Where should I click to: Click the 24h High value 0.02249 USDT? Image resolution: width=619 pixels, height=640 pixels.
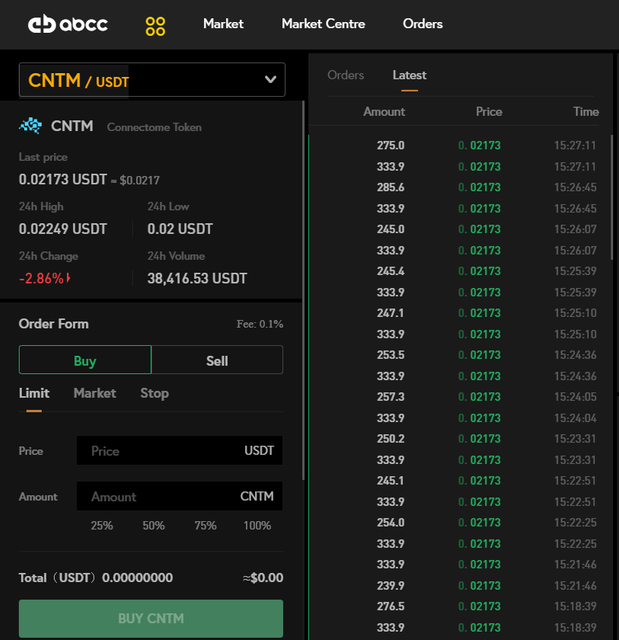point(63,229)
